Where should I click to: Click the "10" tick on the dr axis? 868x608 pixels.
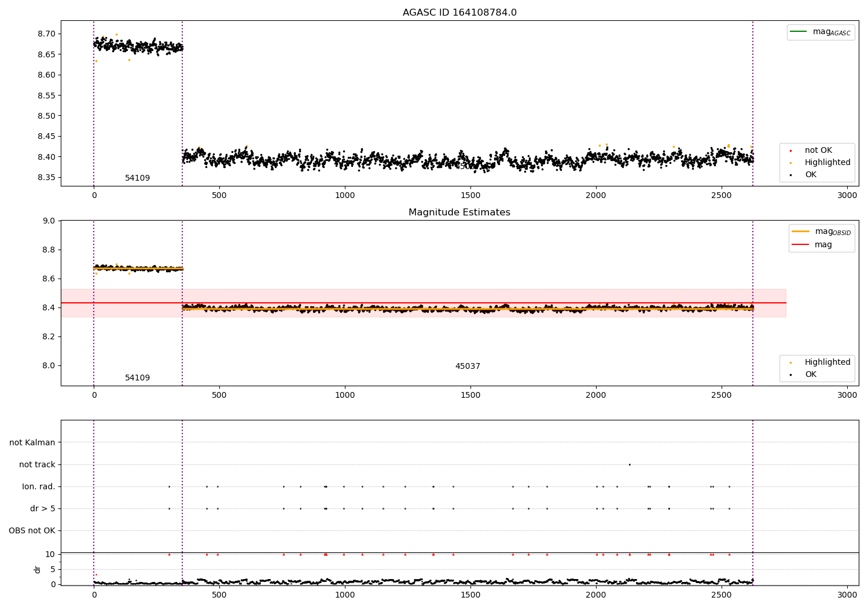coord(50,554)
